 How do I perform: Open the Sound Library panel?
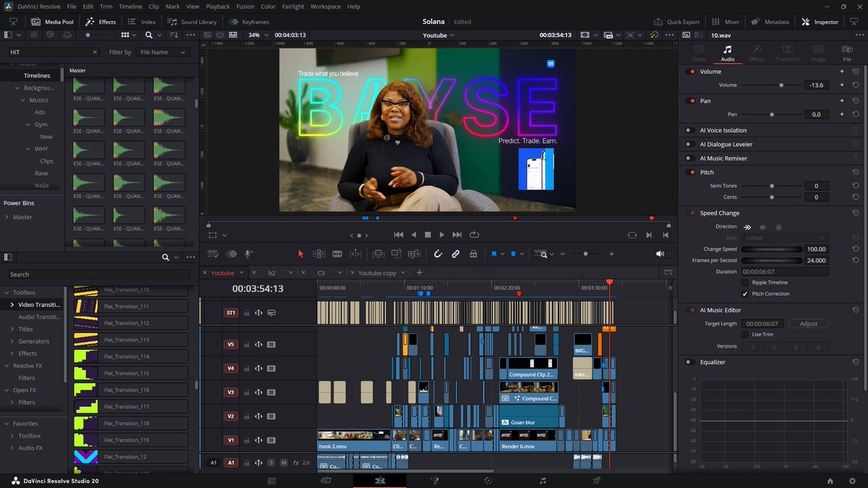[193, 22]
